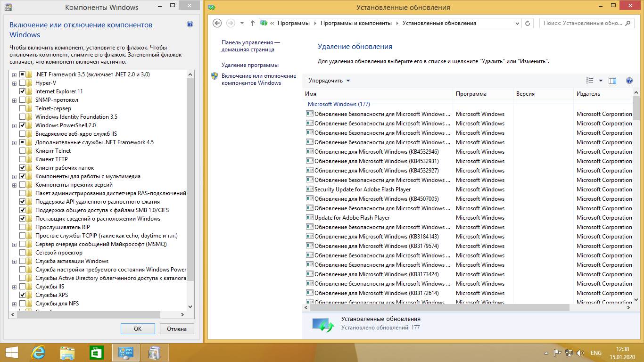Open Удаление программы link
Image resolution: width=644 pixels, height=362 pixels.
pyautogui.click(x=250, y=65)
